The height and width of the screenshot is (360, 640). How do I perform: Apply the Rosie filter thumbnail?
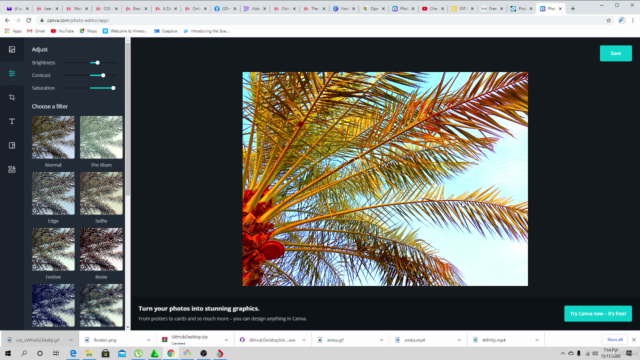101,249
